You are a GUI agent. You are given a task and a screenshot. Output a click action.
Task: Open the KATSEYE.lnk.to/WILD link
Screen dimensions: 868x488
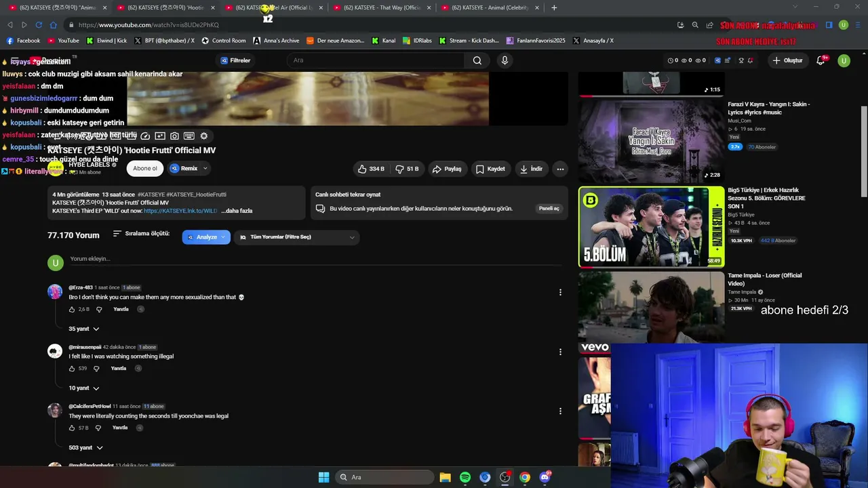coord(180,211)
